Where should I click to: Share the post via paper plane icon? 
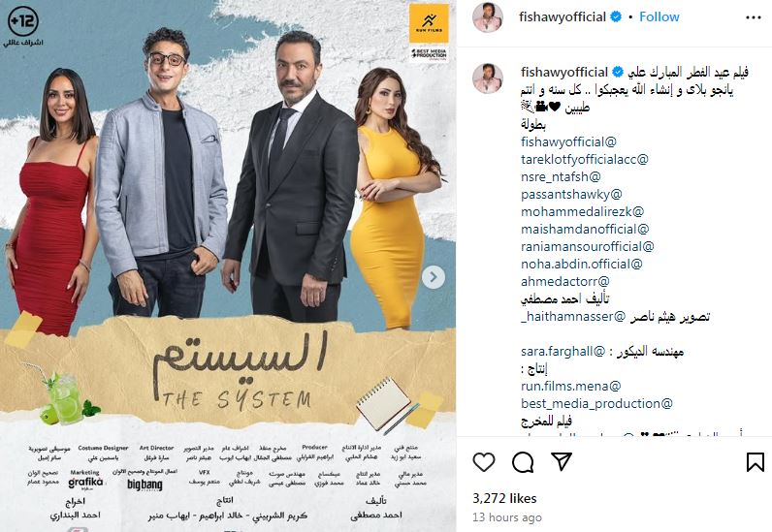(562, 461)
